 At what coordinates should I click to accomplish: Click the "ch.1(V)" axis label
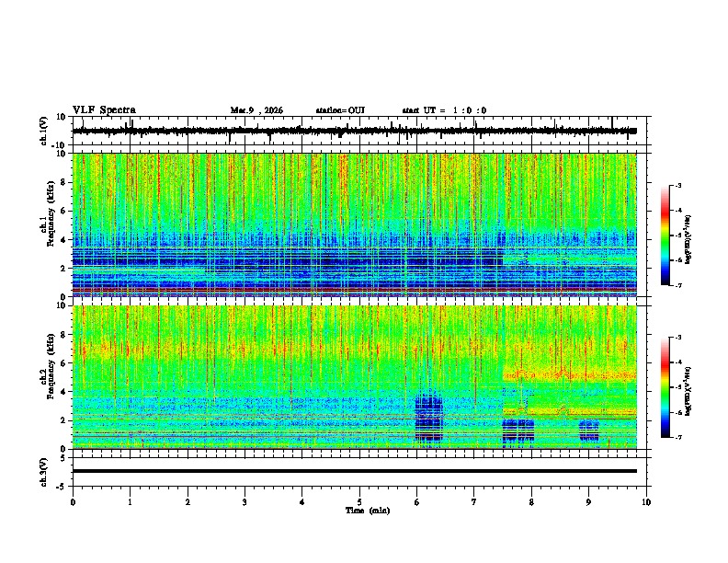pyautogui.click(x=45, y=131)
